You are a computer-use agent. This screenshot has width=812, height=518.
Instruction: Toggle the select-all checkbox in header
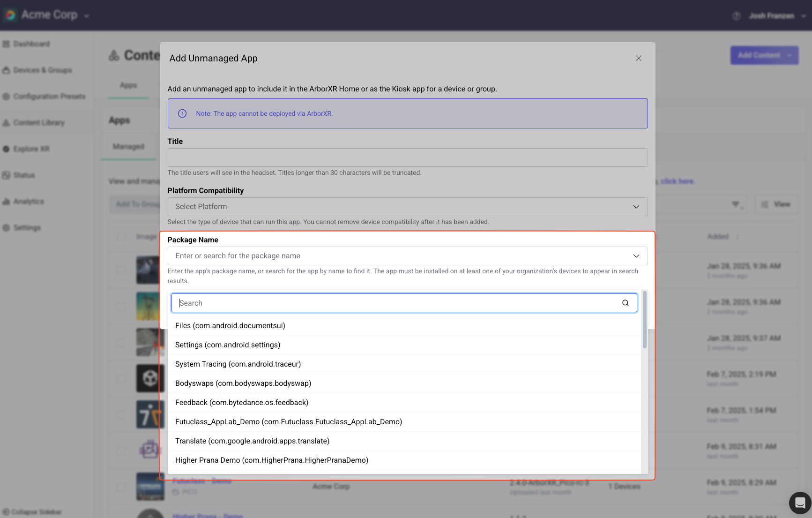pos(121,237)
